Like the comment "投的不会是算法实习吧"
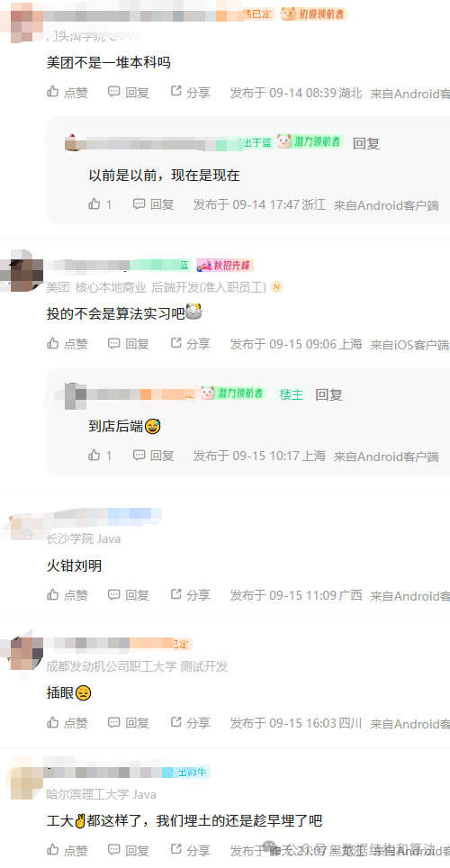The height and width of the screenshot is (868, 450). point(67,344)
